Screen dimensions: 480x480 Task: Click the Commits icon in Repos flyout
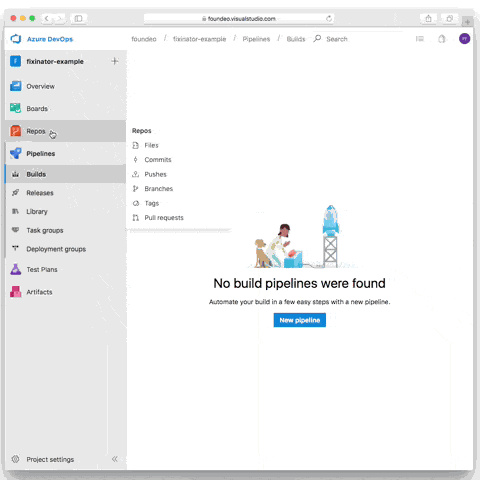click(x=136, y=160)
